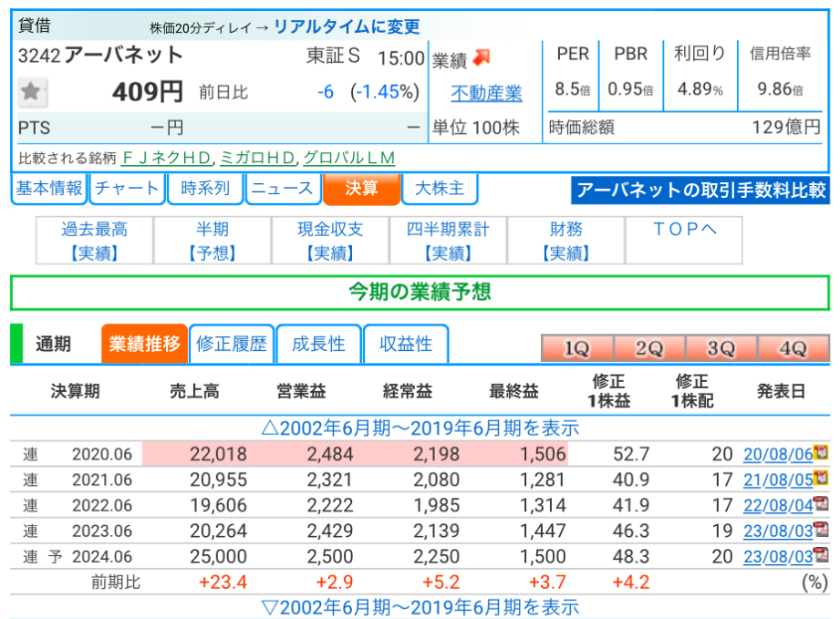840x619 pixels.
Task: Open compared stock ＦＪネクＨＤ
Action: coord(167,158)
